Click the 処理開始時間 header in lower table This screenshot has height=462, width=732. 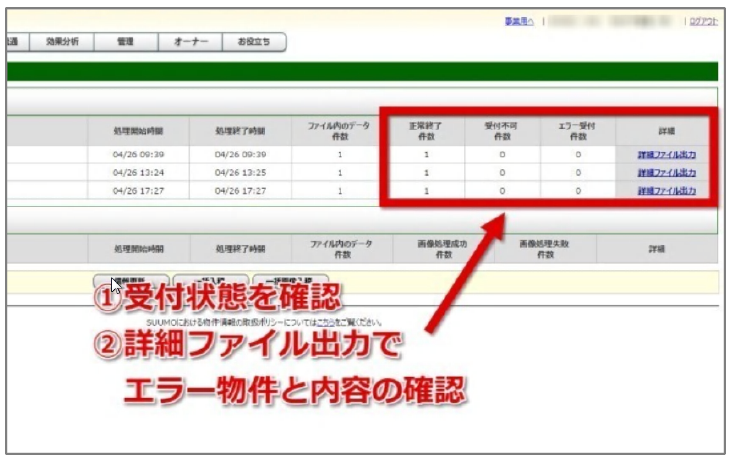click(139, 249)
